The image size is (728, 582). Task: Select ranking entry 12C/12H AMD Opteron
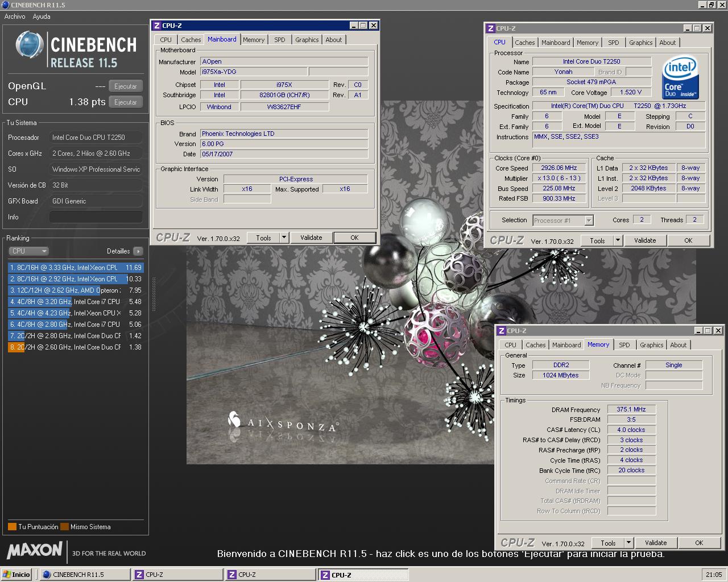pos(76,290)
